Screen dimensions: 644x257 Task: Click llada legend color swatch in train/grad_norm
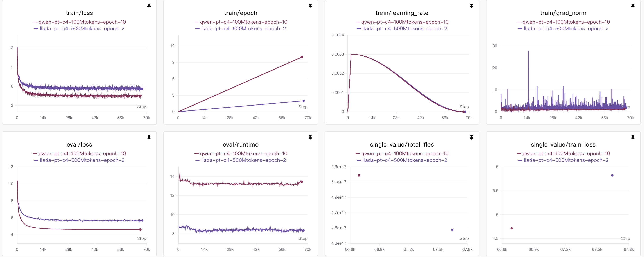520,29
